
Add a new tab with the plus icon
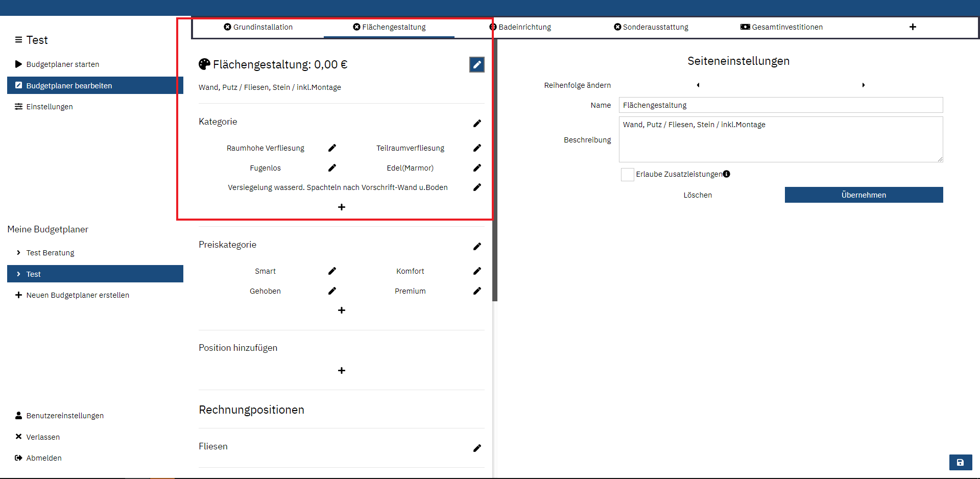(x=913, y=27)
